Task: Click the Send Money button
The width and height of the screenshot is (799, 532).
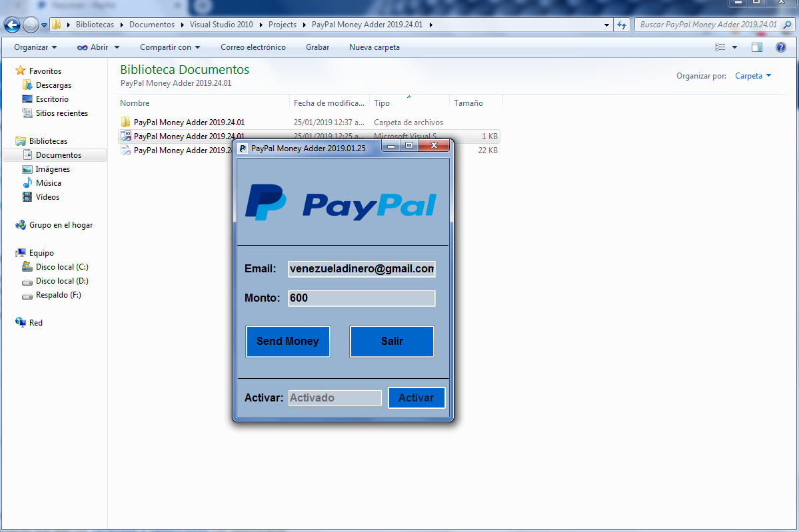Action: click(x=288, y=341)
